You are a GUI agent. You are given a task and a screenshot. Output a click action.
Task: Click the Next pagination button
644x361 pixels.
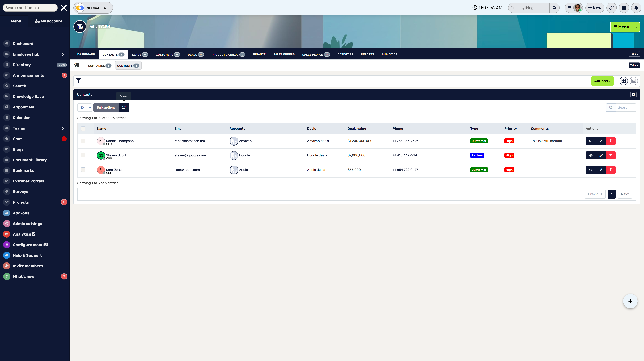coord(625,194)
